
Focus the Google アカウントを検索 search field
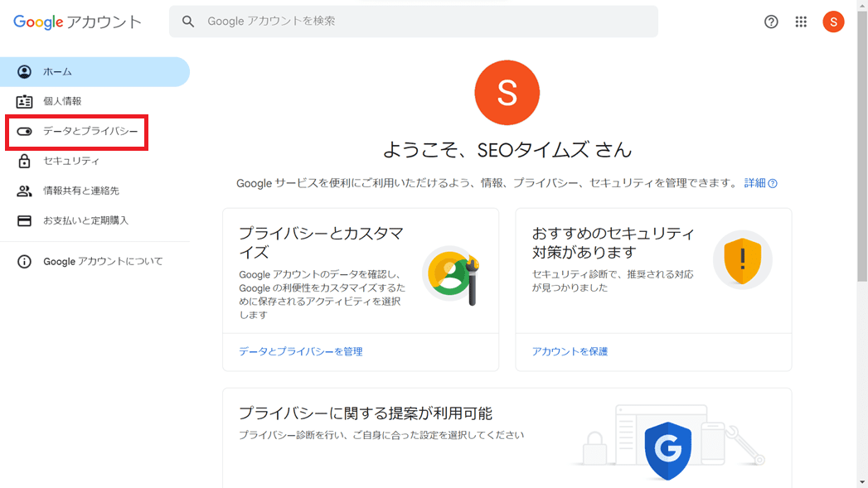tap(414, 22)
